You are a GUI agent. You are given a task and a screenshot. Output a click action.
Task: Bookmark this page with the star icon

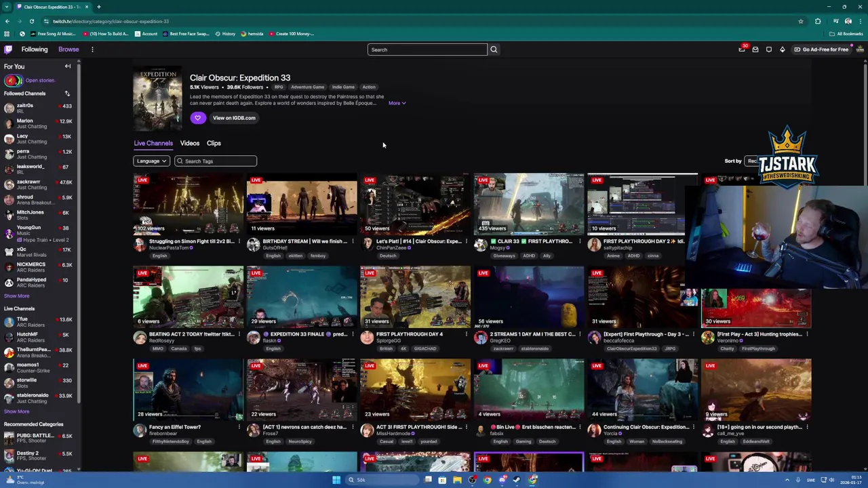tap(801, 21)
